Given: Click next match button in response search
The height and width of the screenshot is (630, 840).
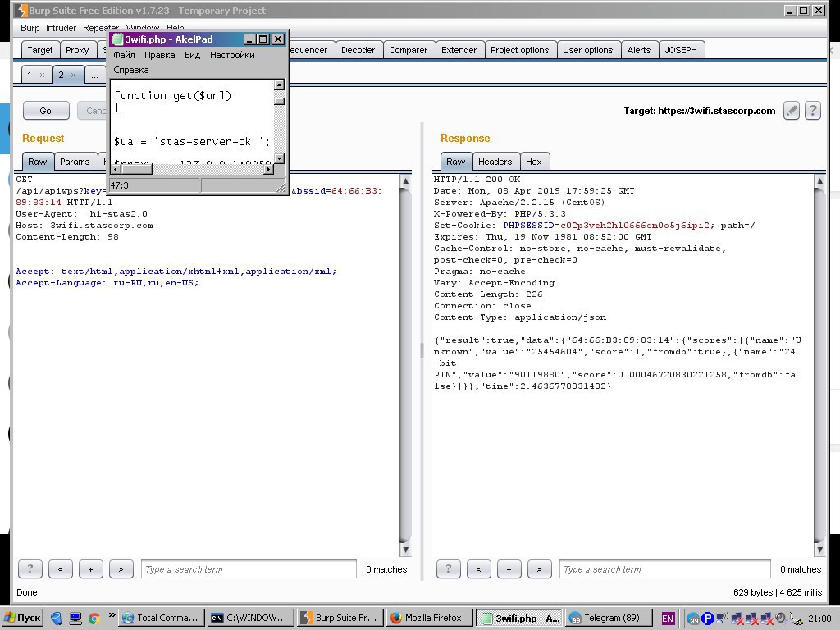Looking at the screenshot, I should [540, 569].
